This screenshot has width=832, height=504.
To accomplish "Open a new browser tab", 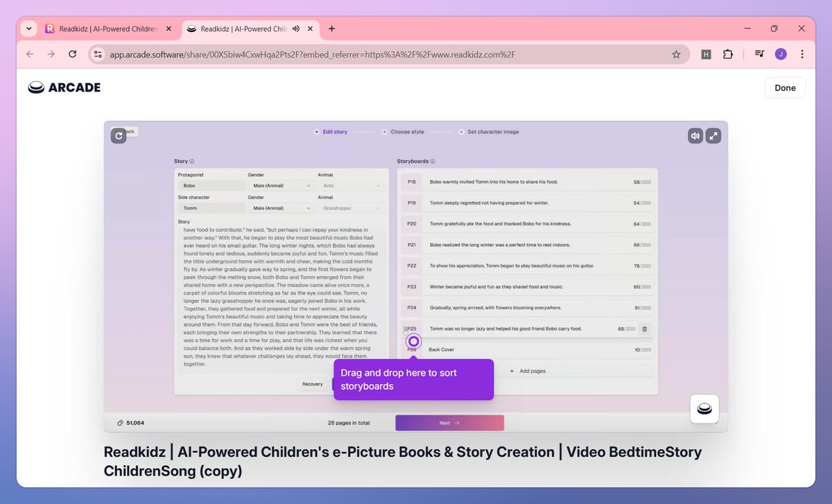I will click(x=332, y=28).
